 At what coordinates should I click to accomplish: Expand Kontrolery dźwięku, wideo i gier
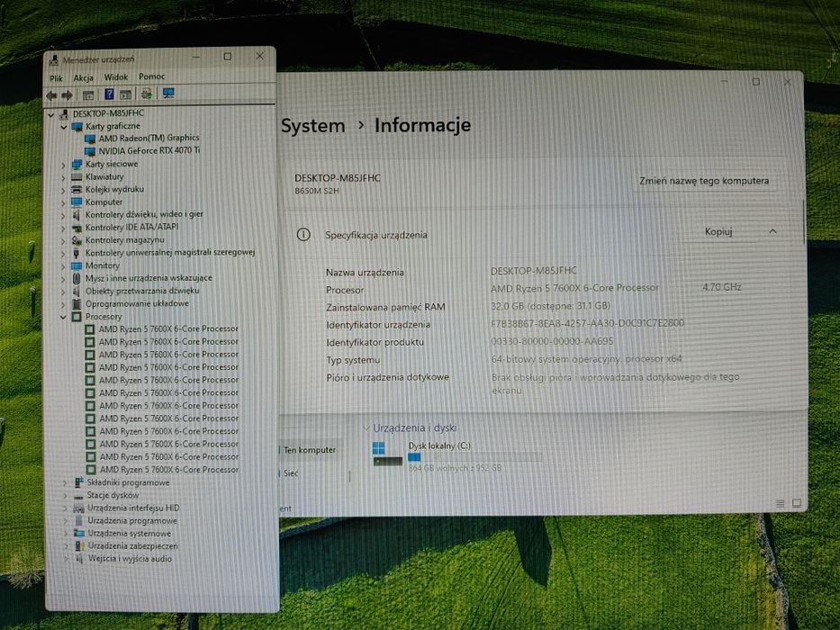click(63, 216)
